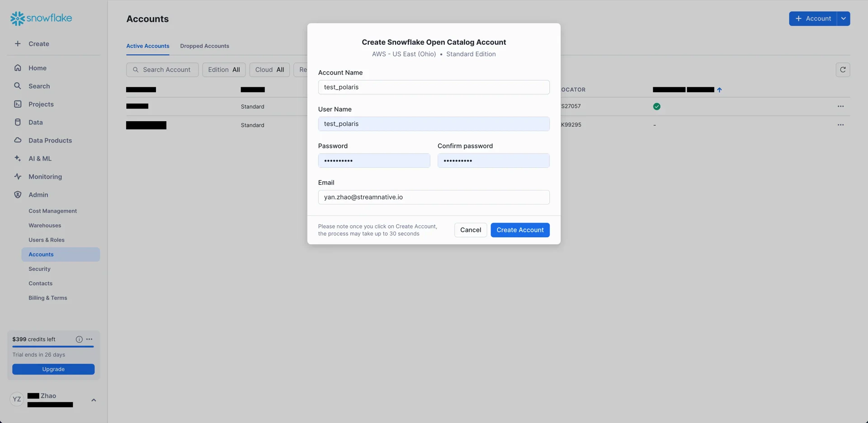Viewport: 868px width, 423px height.
Task: Click Standard cell in S27057 row
Action: (x=252, y=107)
